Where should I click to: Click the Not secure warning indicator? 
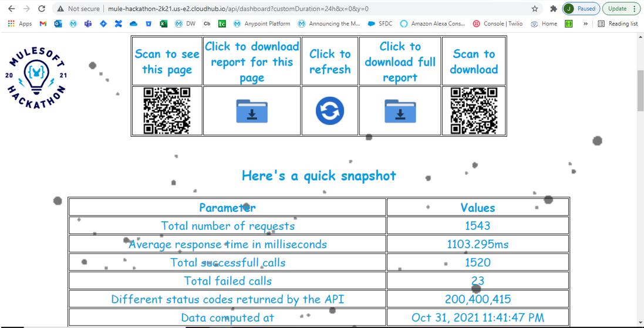point(78,9)
